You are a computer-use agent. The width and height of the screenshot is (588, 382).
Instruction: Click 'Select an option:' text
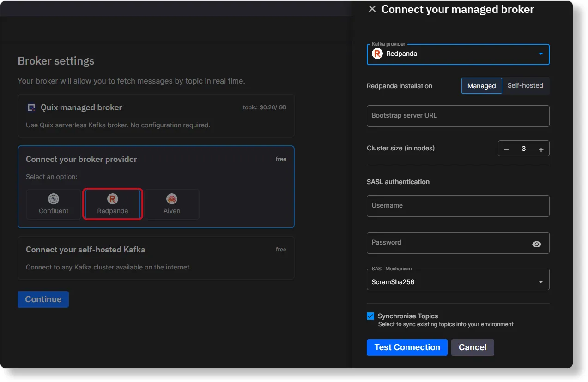pos(52,177)
